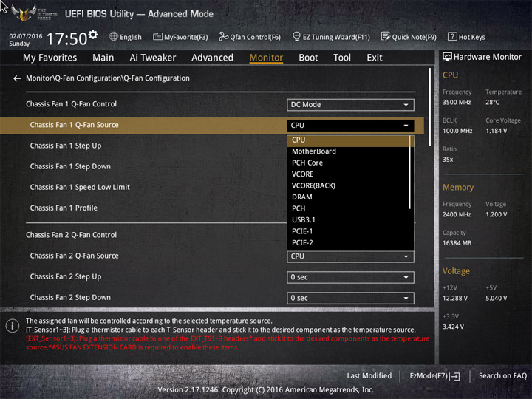Select PCIE-2 as fan source
The height and width of the screenshot is (399, 532).
click(348, 243)
